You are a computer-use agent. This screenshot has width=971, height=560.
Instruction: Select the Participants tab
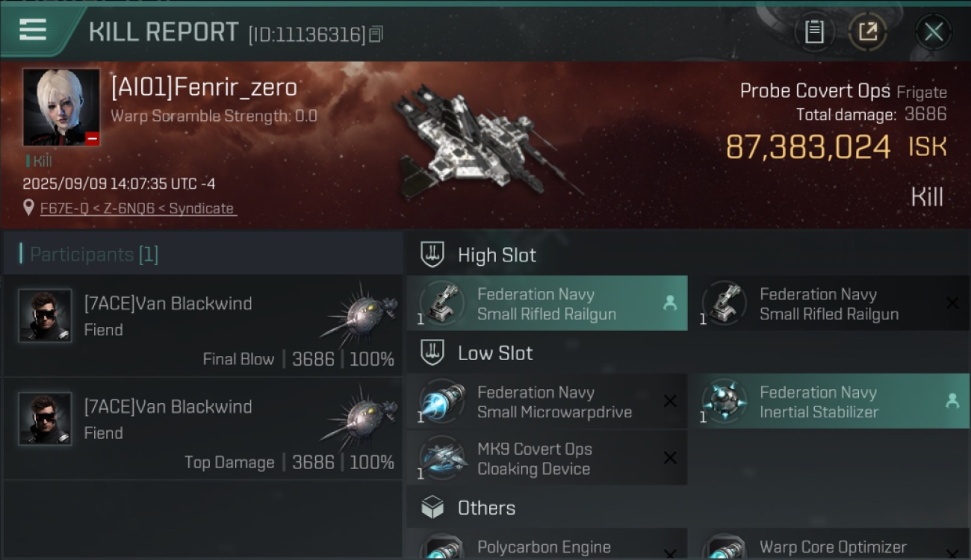pyautogui.click(x=94, y=255)
